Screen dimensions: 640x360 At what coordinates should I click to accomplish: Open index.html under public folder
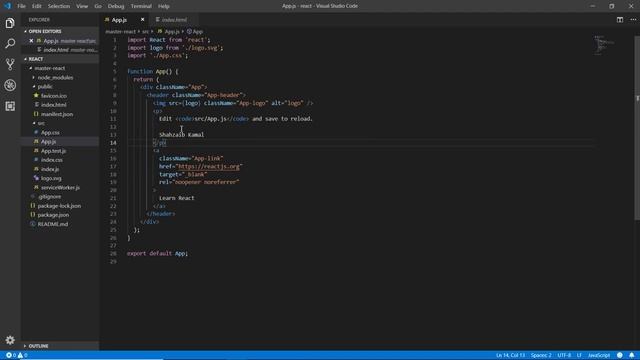[x=53, y=105]
